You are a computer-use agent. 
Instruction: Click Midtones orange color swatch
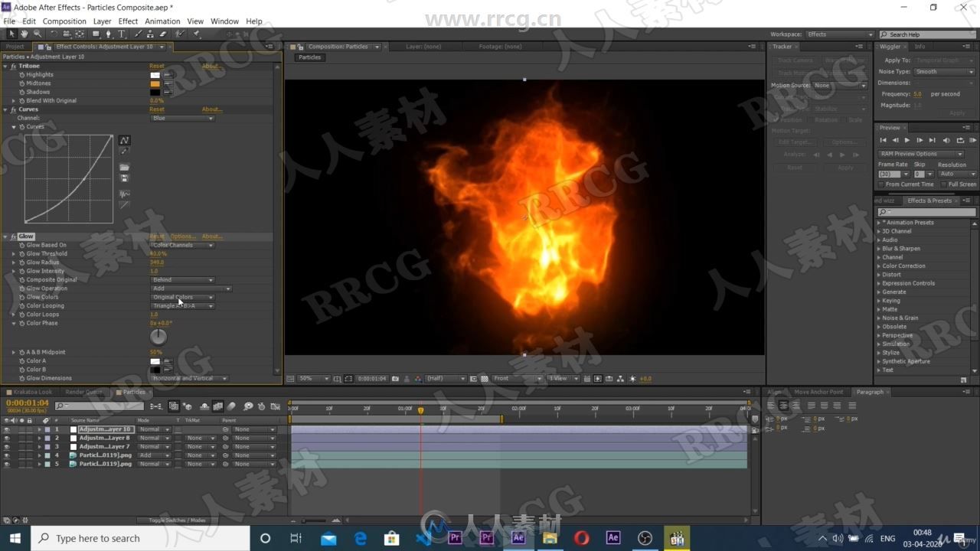coord(155,83)
